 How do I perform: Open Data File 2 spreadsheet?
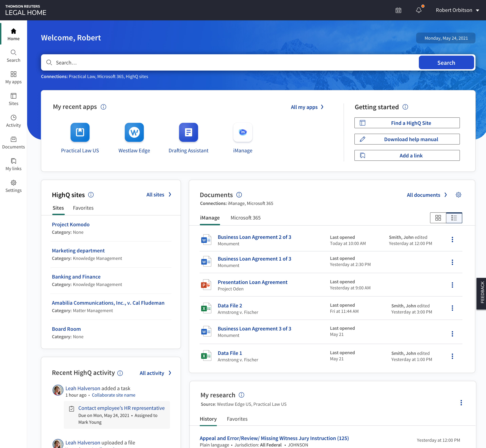click(x=230, y=306)
